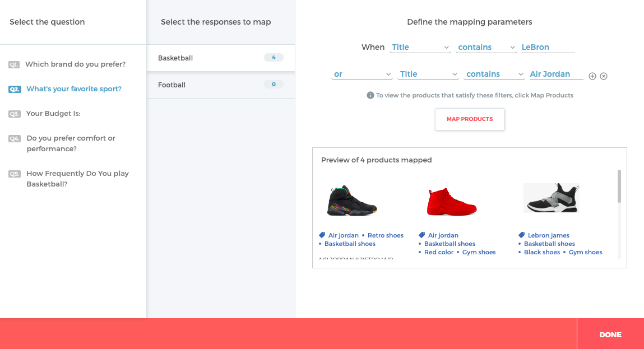The width and height of the screenshot is (644, 349).
Task: Open the first Title field dropdown
Action: click(420, 47)
